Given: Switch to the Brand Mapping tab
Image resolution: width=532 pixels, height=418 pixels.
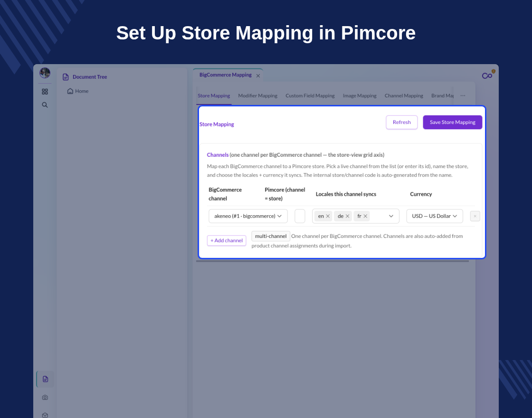Looking at the screenshot, I should pos(442,95).
